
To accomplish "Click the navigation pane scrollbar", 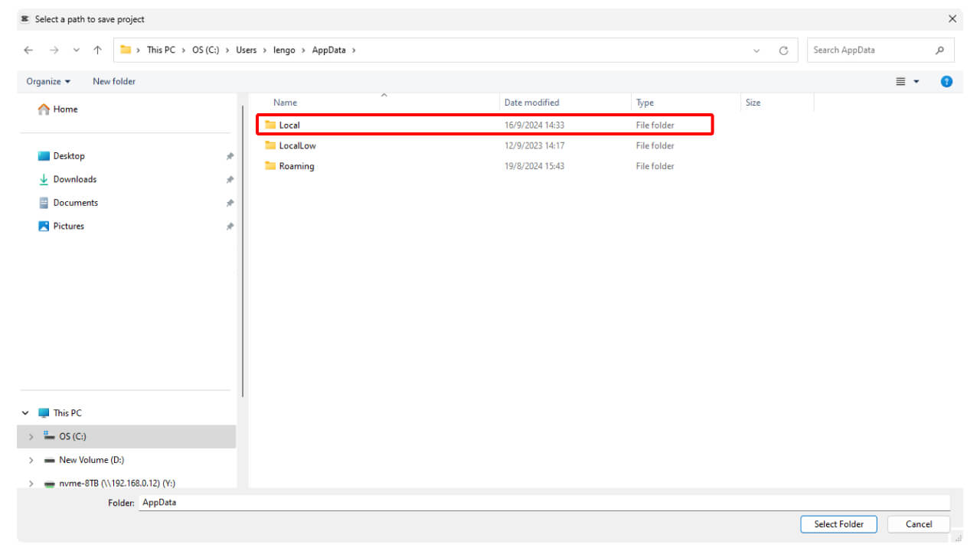I will (243, 251).
